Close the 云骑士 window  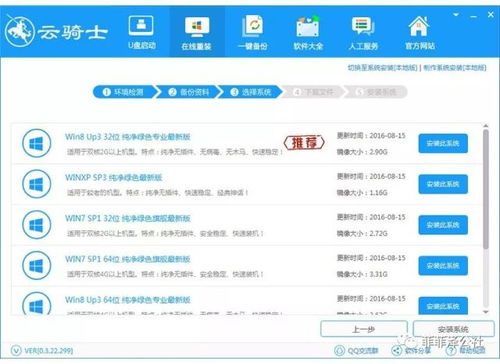pos(490,15)
